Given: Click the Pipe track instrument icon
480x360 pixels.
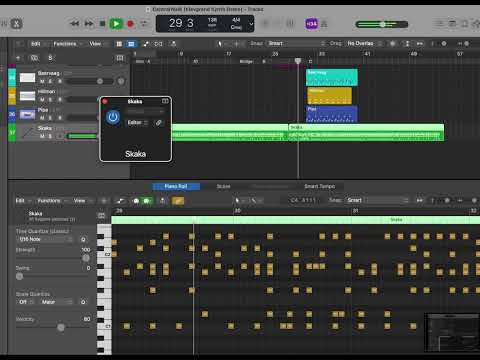Looking at the screenshot, I should pyautogui.click(x=27, y=115).
